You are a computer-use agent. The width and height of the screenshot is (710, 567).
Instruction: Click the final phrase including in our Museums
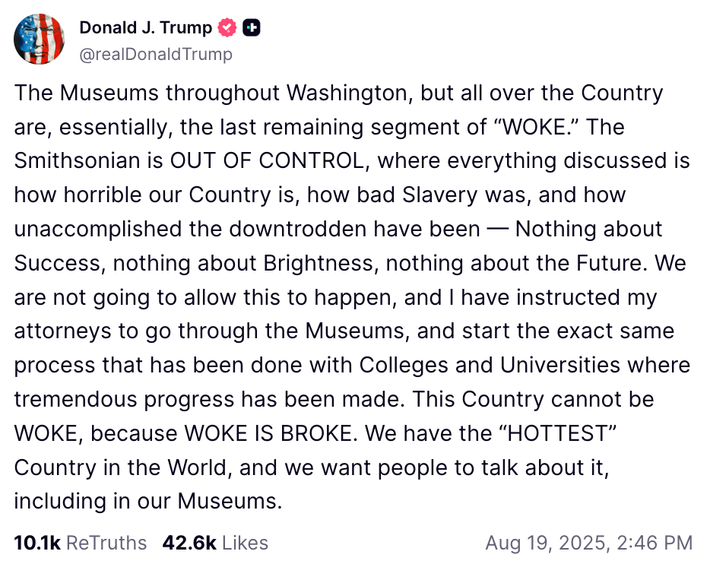[148, 501]
